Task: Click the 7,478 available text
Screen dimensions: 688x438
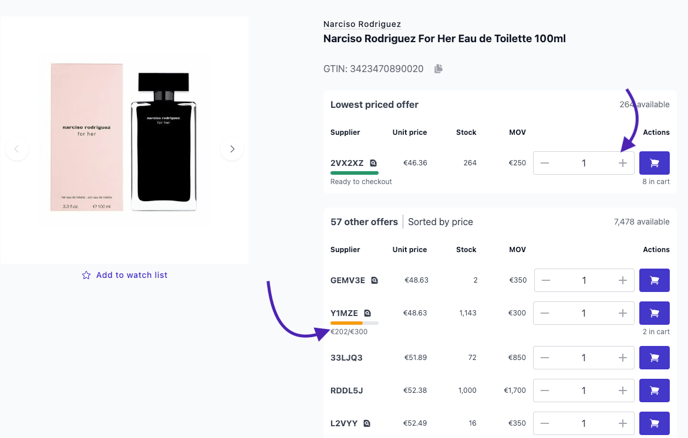Action: 641,222
